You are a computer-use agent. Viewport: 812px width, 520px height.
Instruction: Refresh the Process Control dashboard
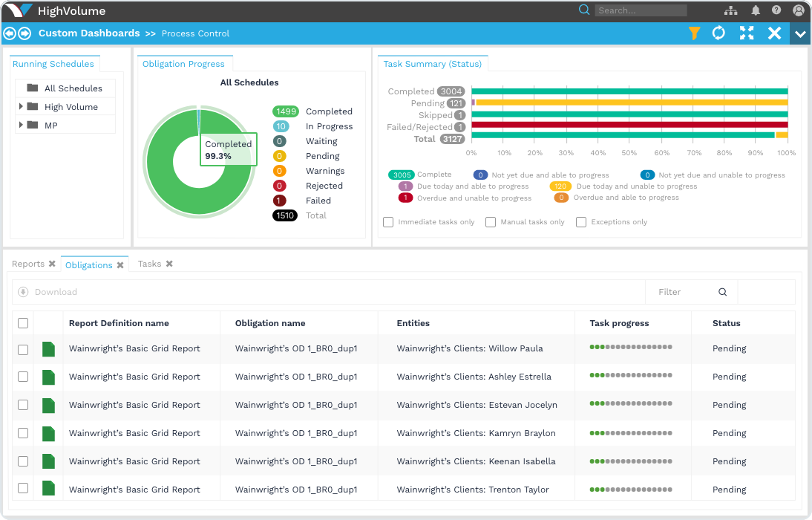click(x=718, y=33)
